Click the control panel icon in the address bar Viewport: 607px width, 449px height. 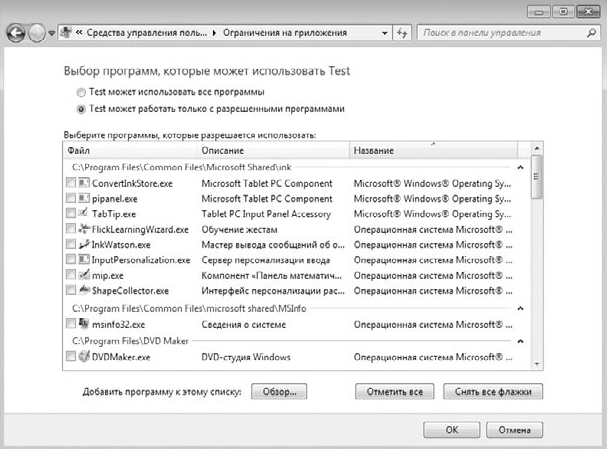(x=66, y=33)
